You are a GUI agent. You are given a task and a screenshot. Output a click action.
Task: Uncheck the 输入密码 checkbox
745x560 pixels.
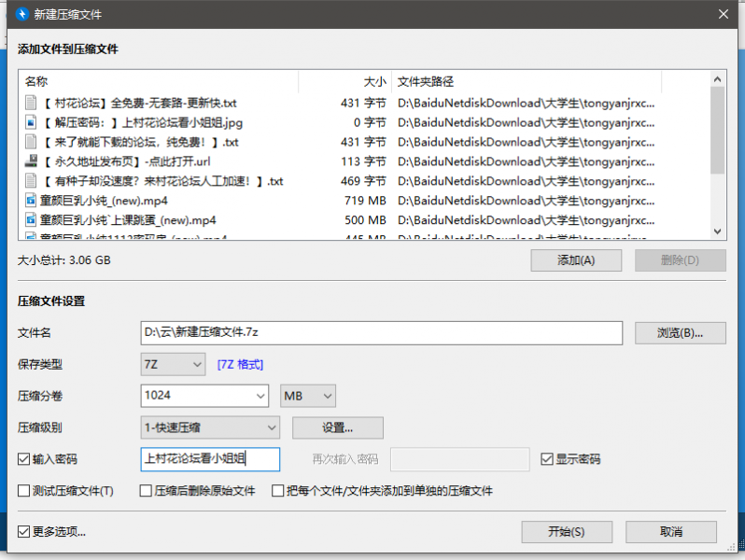point(24,459)
